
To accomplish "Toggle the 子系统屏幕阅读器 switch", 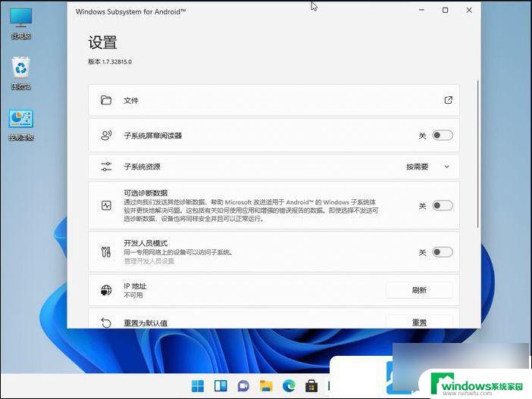I will (443, 136).
